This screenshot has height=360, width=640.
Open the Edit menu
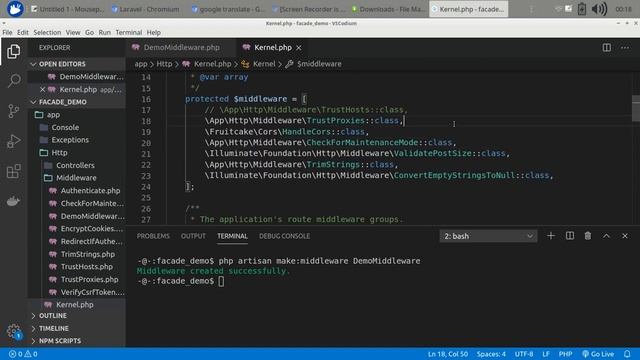(x=23, y=32)
